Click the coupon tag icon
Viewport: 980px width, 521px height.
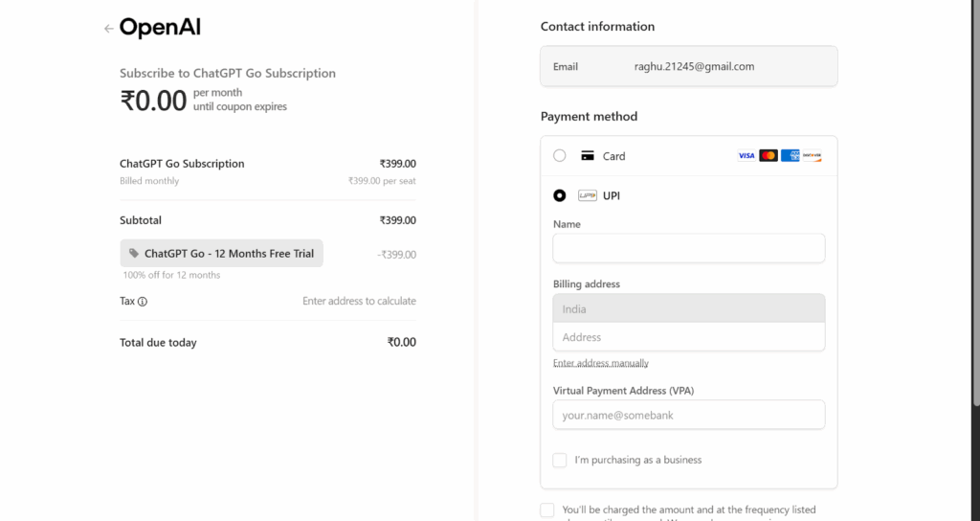click(134, 253)
